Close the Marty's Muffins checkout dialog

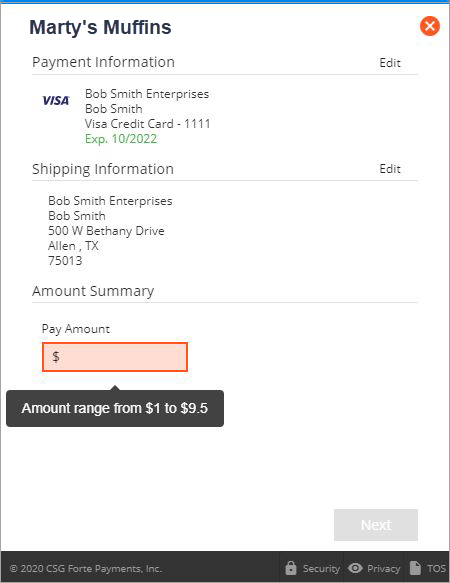coord(430,26)
